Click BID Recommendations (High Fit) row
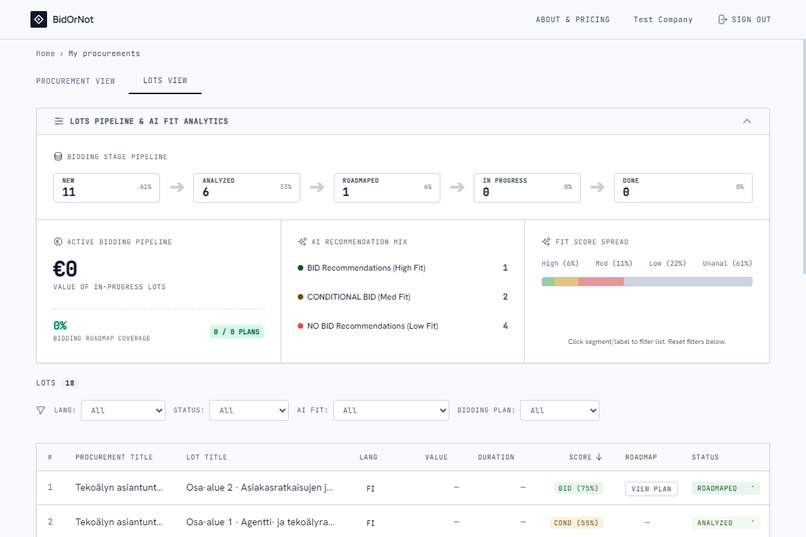Screen dimensions: 806x537 click(402, 268)
